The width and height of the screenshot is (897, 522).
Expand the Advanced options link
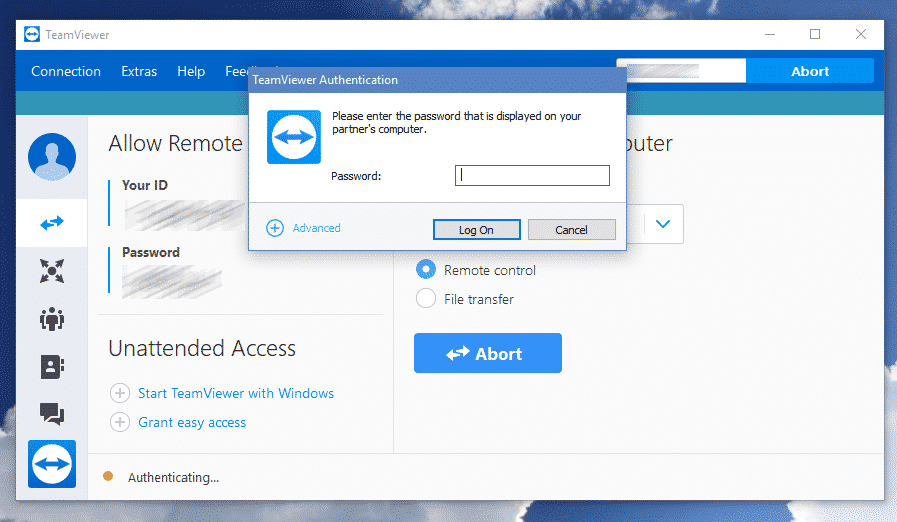(316, 228)
